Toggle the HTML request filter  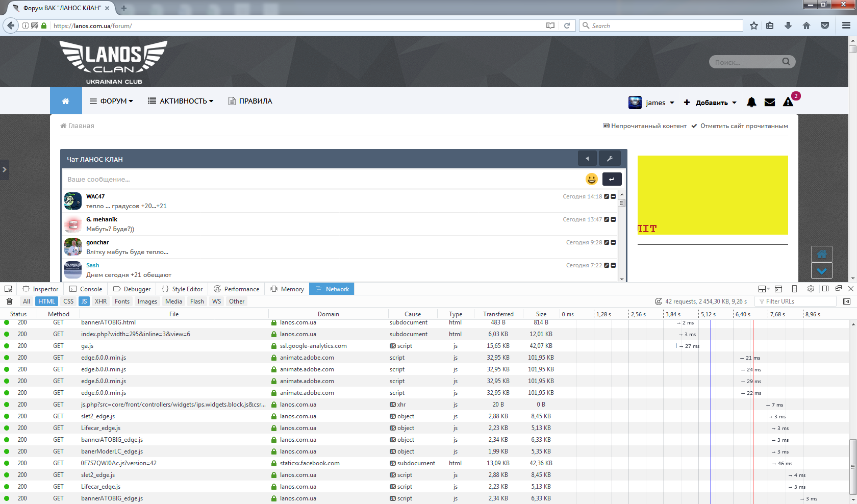(x=46, y=301)
